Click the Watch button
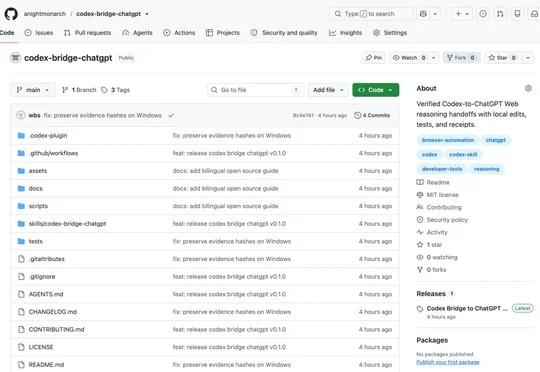This screenshot has height=372, width=540. pyautogui.click(x=409, y=58)
